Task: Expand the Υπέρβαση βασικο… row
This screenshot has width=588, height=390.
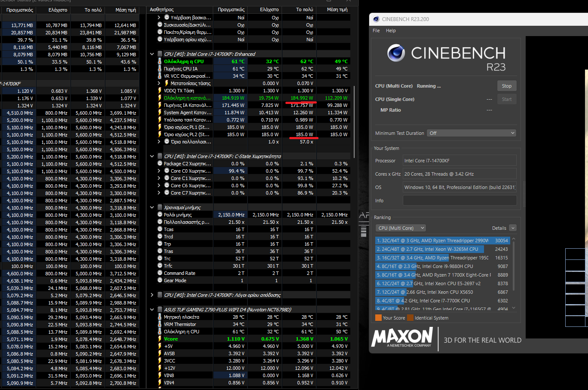Action: (159, 18)
